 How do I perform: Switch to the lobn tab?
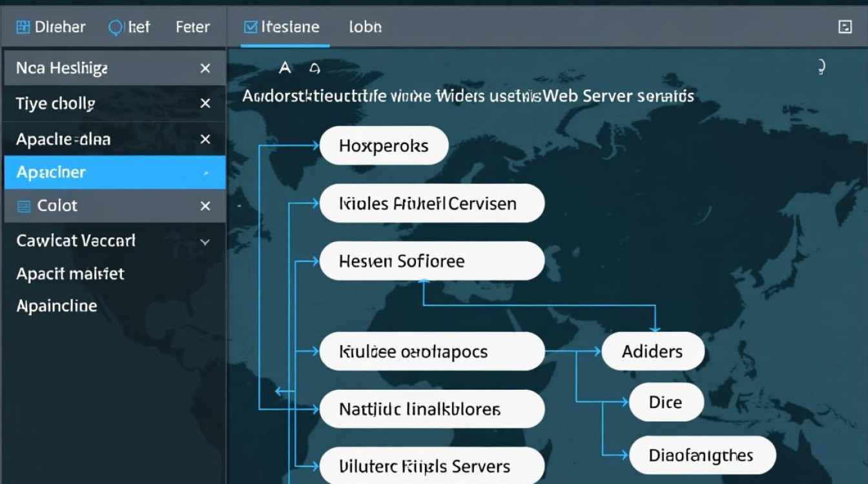365,27
